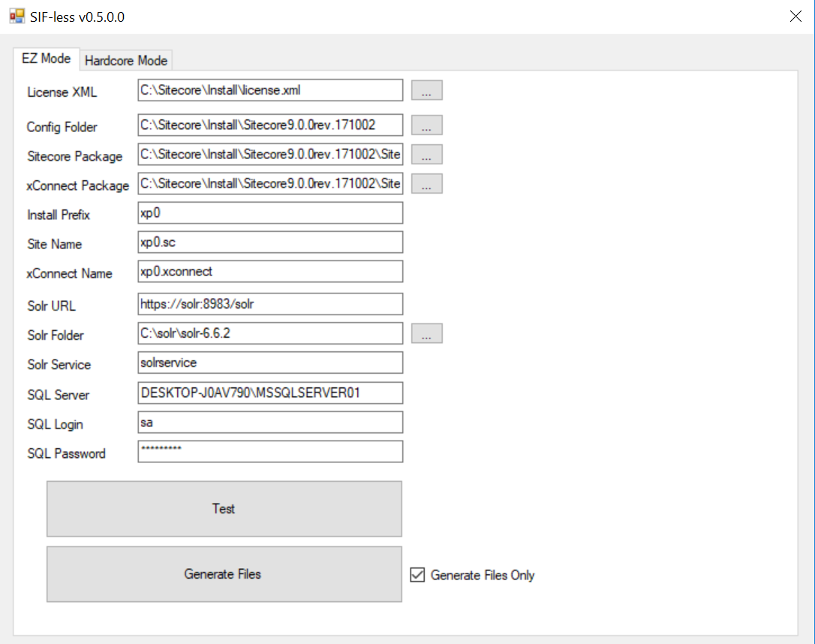Browse for the Solr Folder
The height and width of the screenshot is (644, 815).
(426, 334)
